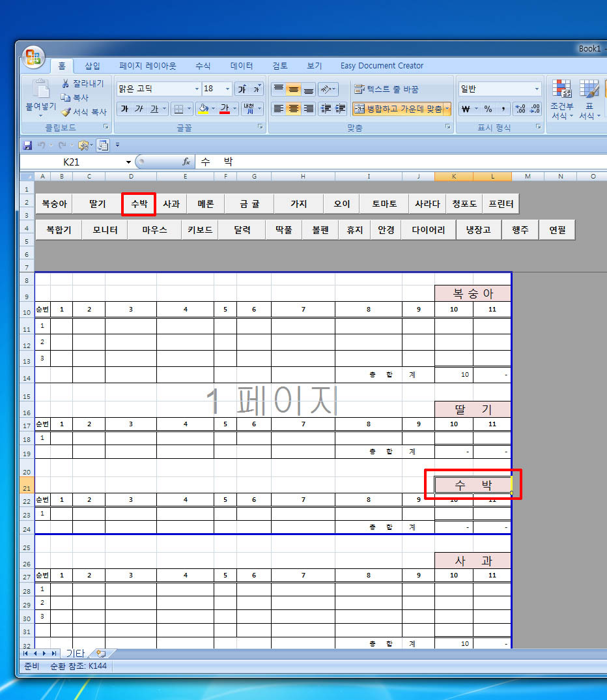Image resolution: width=607 pixels, height=700 pixels.
Task: Switch to the 삽입 tab
Action: pyautogui.click(x=92, y=66)
